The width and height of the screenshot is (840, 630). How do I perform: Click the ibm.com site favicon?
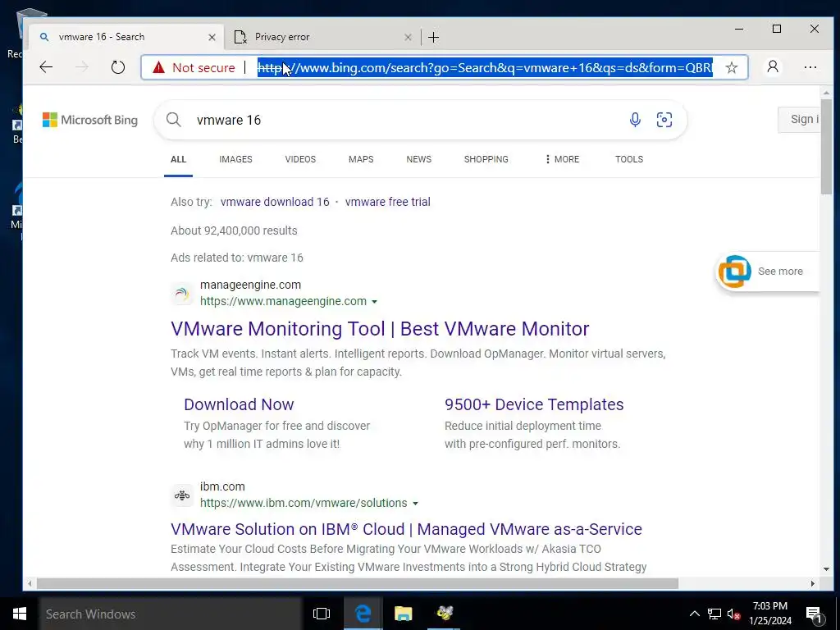coord(181,495)
